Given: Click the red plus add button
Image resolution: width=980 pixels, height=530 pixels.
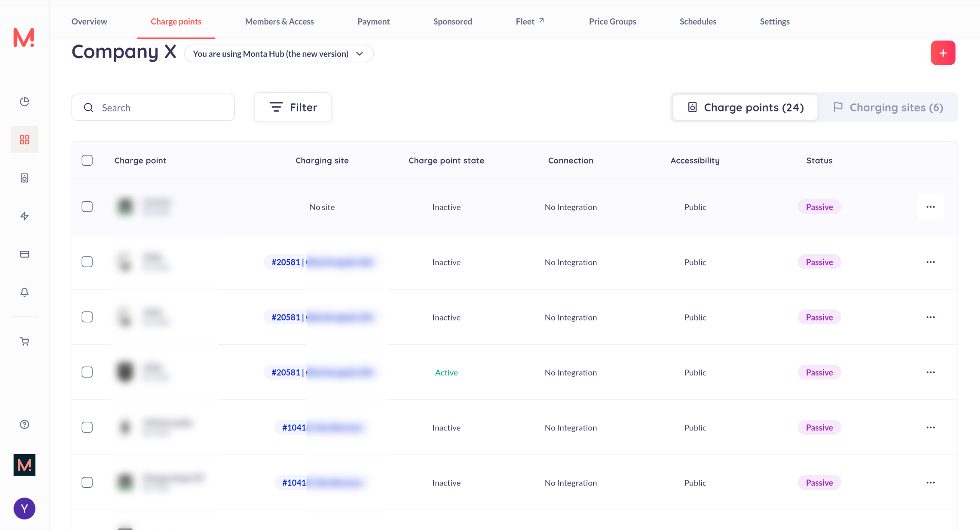Looking at the screenshot, I should 942,53.
